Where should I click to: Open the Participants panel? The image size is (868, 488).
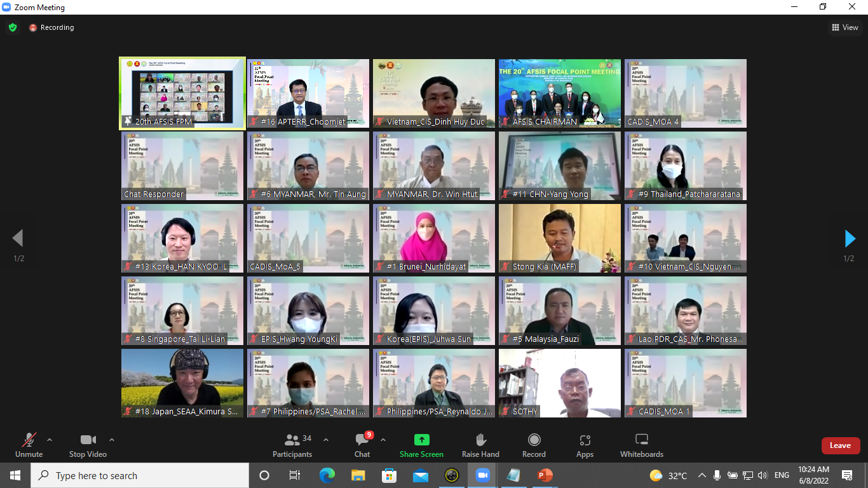(x=292, y=445)
